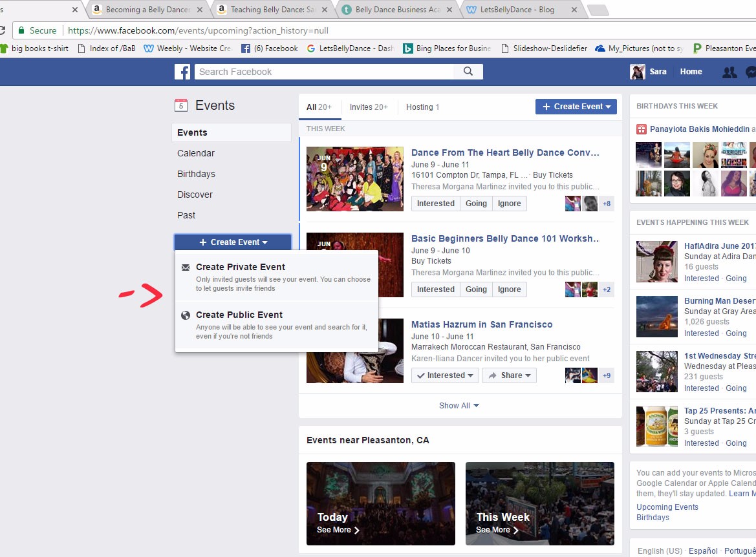Click Interested for Burning Man event
756x557 pixels.
coord(701,333)
